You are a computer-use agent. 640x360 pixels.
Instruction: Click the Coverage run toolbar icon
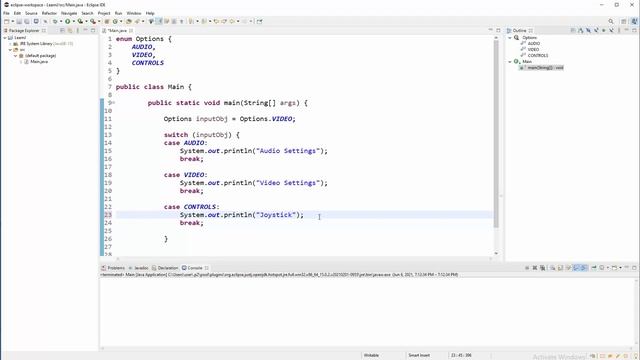click(80, 21)
